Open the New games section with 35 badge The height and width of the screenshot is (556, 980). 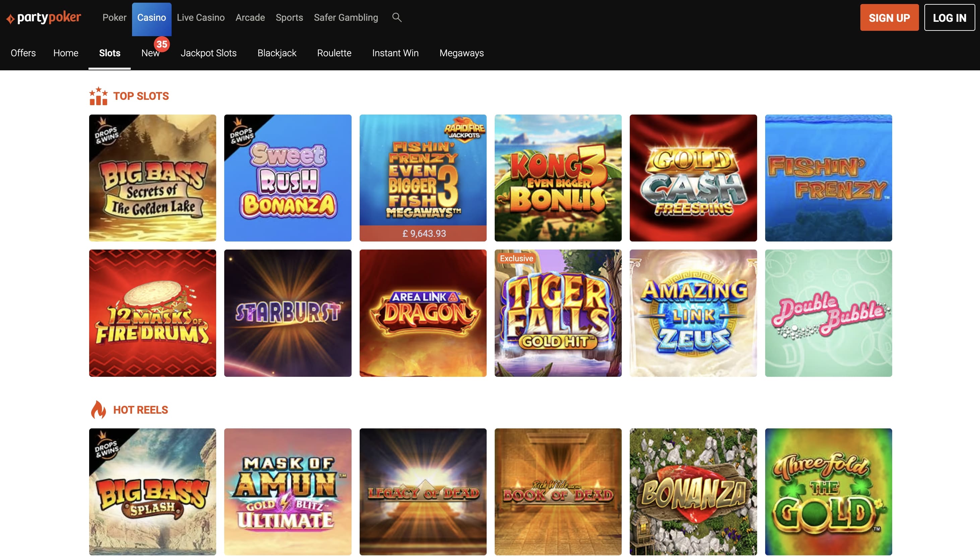point(150,53)
